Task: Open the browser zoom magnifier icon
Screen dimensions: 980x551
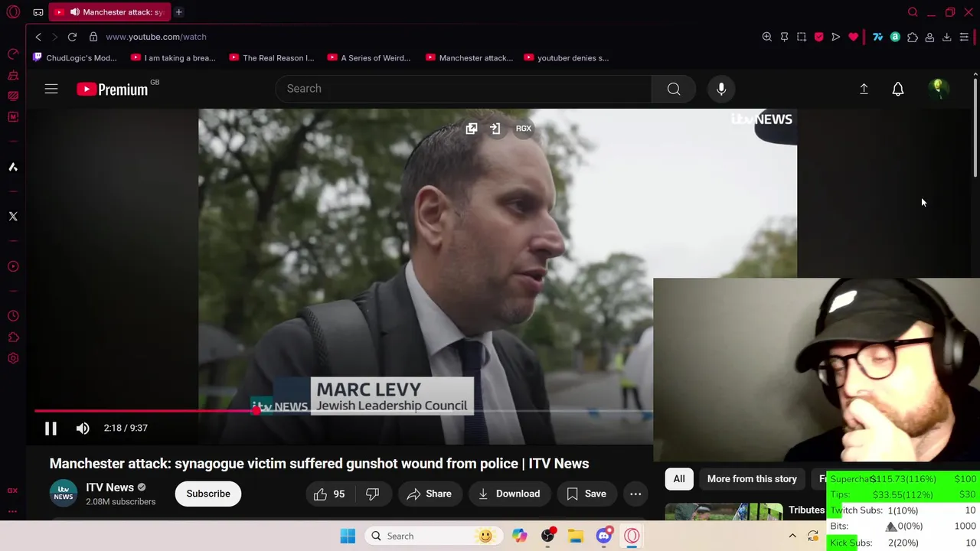Action: point(766,37)
